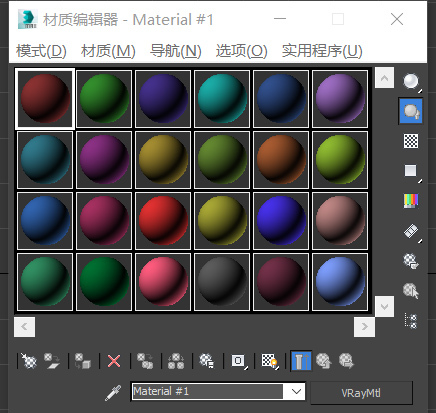Toggle Show End Result button

point(301,361)
